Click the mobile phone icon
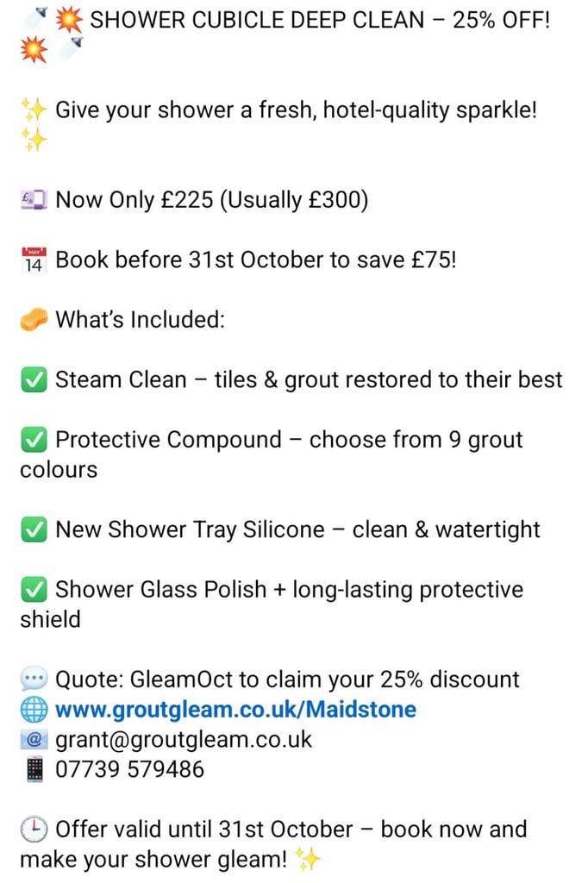588x883 pixels. [x=34, y=768]
